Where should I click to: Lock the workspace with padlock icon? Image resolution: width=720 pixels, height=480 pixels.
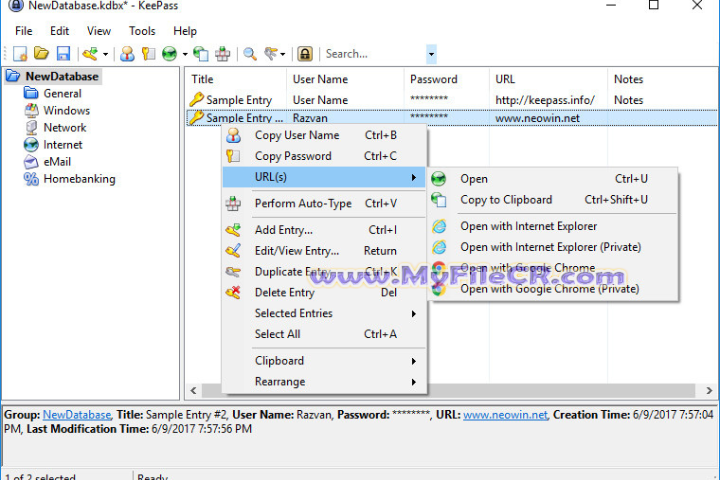304,54
